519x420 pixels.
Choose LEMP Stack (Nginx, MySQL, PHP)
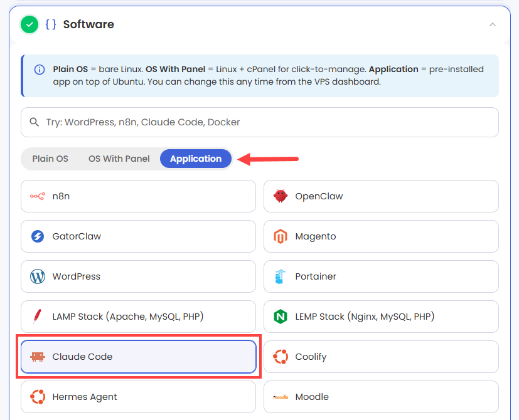pyautogui.click(x=381, y=317)
